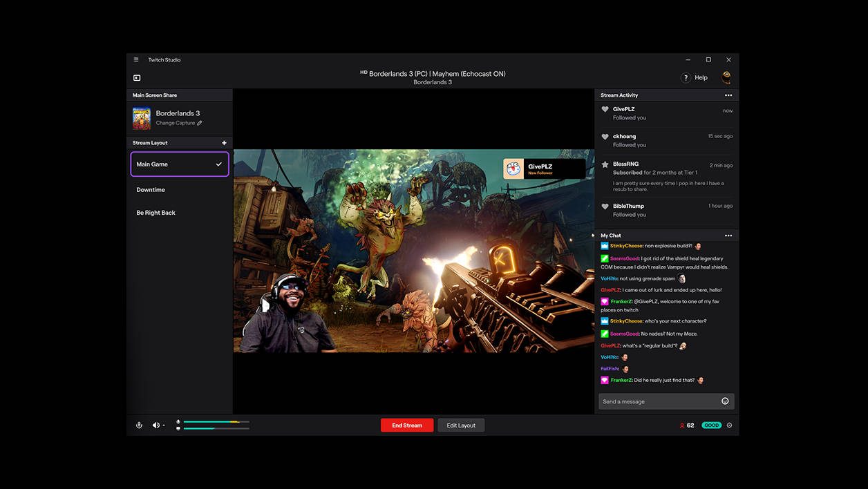868x489 pixels.
Task: Open My Chat options ellipsis
Action: click(x=728, y=236)
